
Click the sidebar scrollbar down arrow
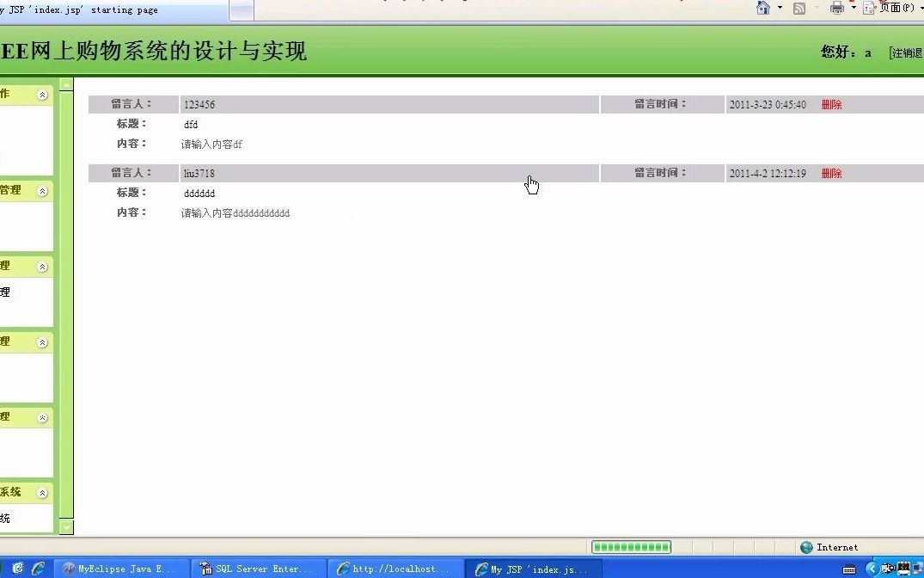point(66,527)
